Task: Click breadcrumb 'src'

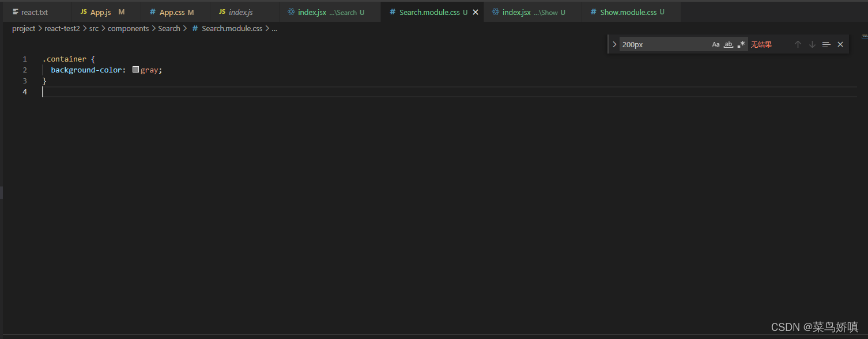Action: (94, 28)
